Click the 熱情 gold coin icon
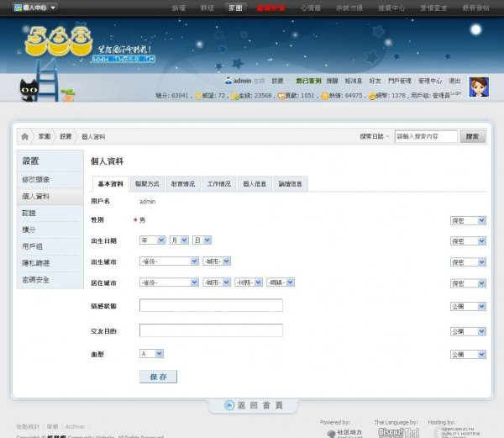This screenshot has width=504, height=438. click(324, 96)
